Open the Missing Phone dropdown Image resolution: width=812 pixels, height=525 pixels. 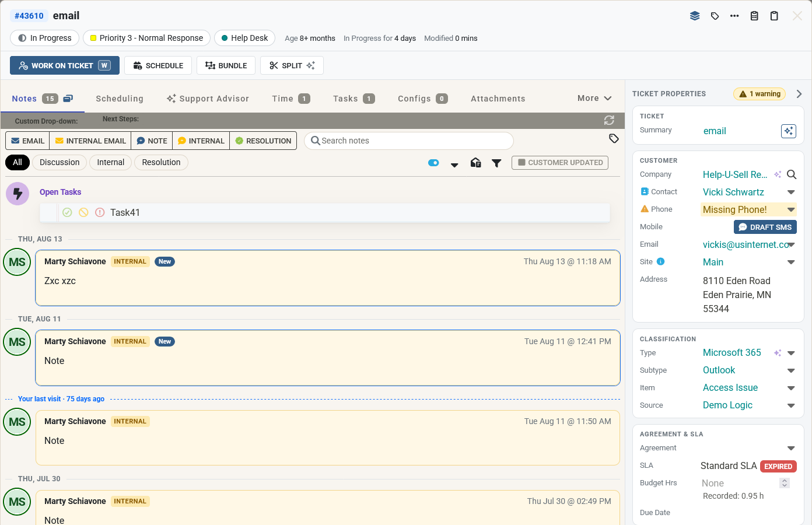coord(791,209)
